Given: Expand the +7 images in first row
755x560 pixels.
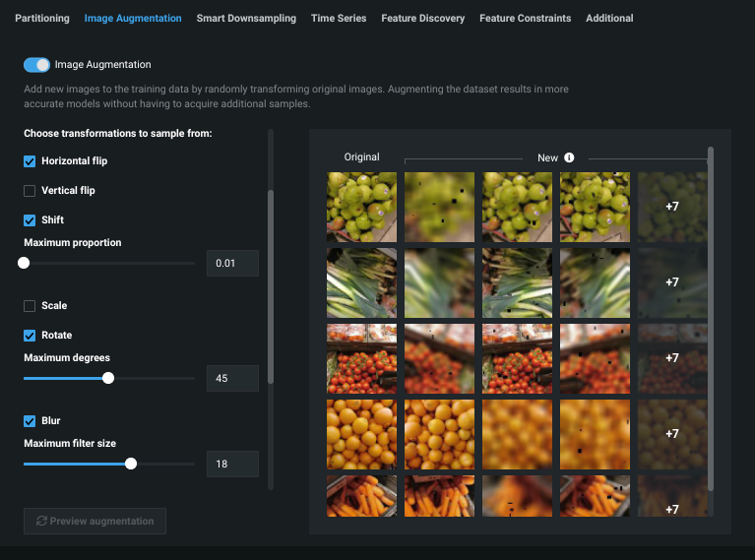Looking at the screenshot, I should [672, 207].
